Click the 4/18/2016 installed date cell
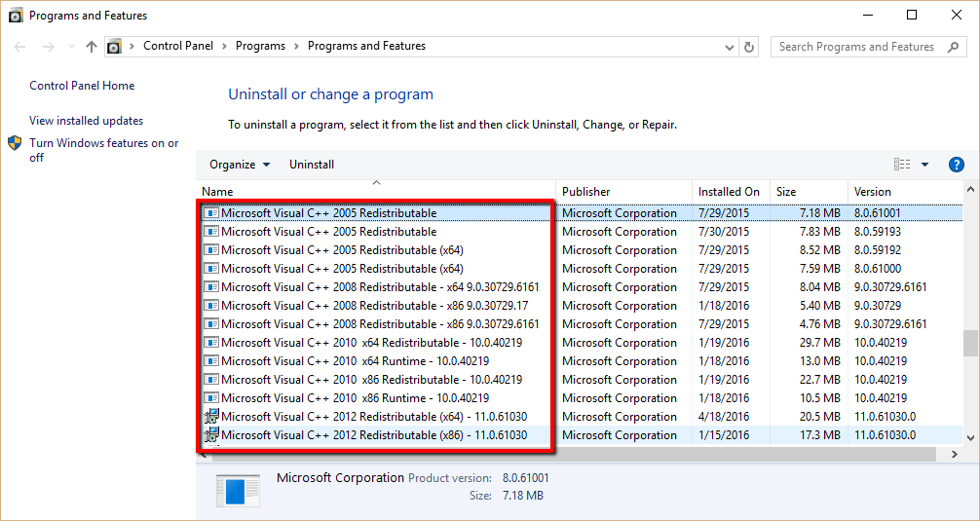The width and height of the screenshot is (980, 521). click(724, 417)
